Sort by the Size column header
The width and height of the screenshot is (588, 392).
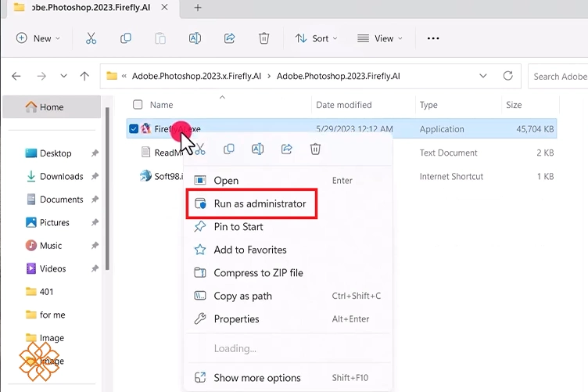pyautogui.click(x=514, y=105)
